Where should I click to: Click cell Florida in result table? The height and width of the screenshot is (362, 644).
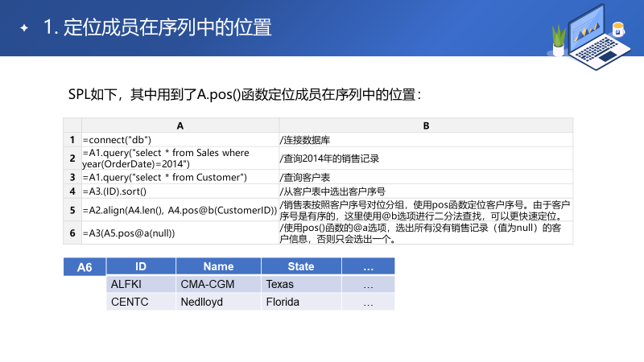(x=301, y=302)
